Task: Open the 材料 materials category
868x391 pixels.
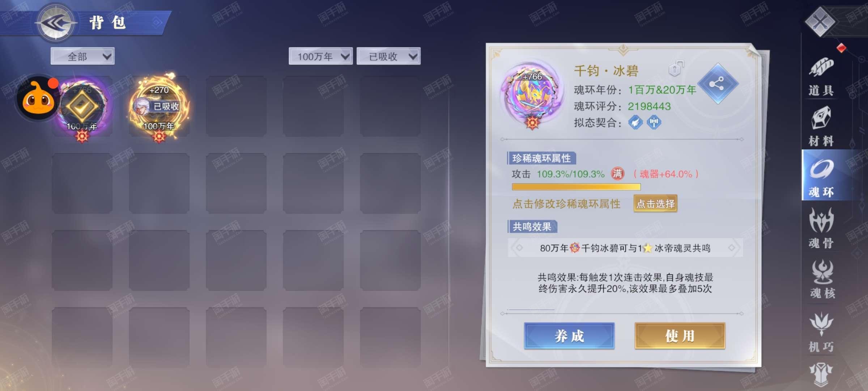Action: coord(821,126)
